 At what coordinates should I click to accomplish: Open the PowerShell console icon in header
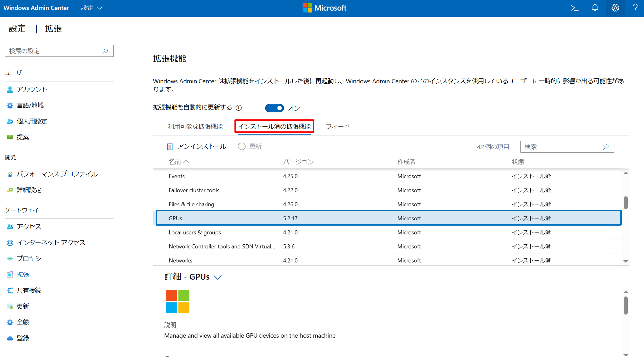point(574,8)
